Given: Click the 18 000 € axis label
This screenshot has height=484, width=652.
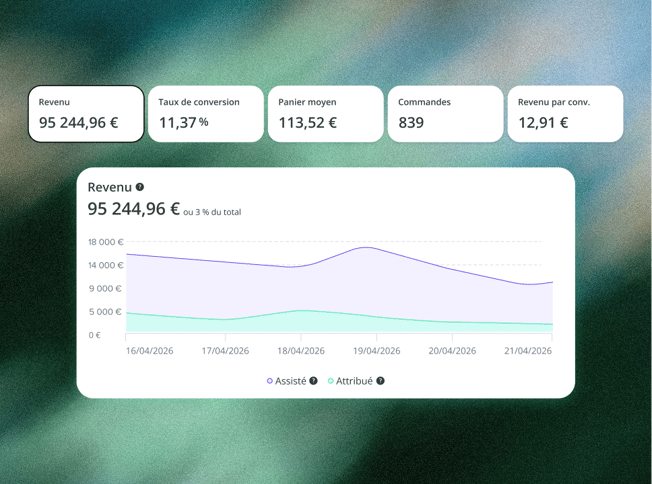Looking at the screenshot, I should tap(106, 242).
